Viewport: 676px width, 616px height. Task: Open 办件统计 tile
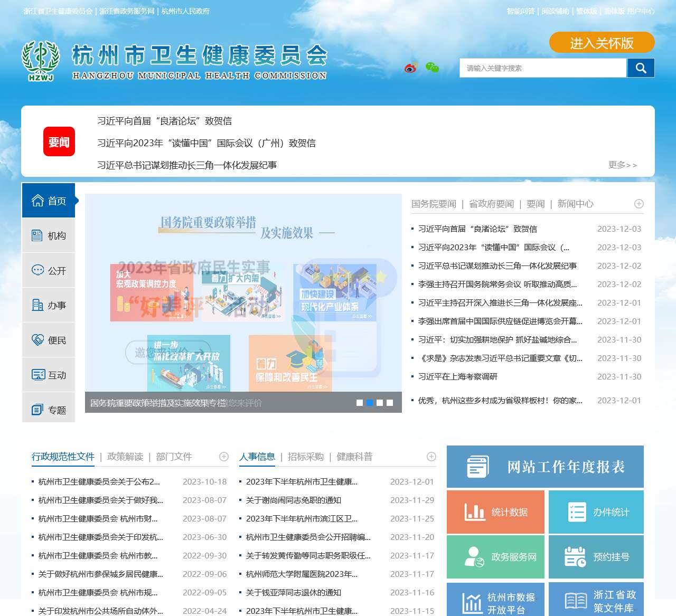click(x=596, y=512)
